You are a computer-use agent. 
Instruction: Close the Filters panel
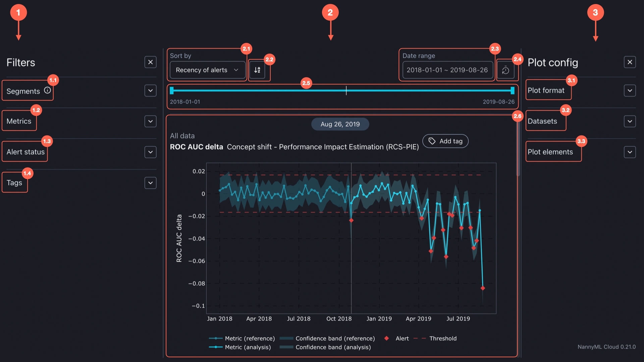pos(150,62)
